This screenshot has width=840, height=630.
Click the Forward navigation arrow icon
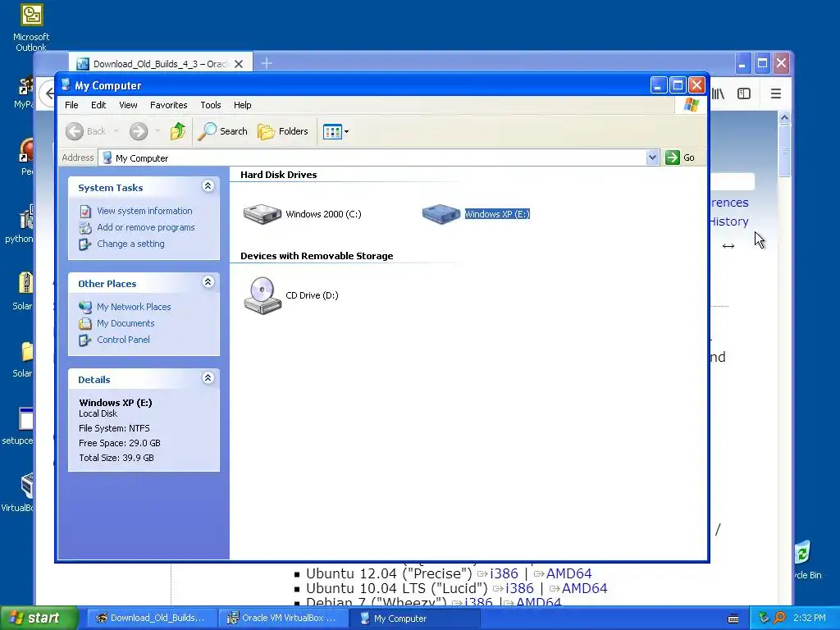click(x=139, y=131)
